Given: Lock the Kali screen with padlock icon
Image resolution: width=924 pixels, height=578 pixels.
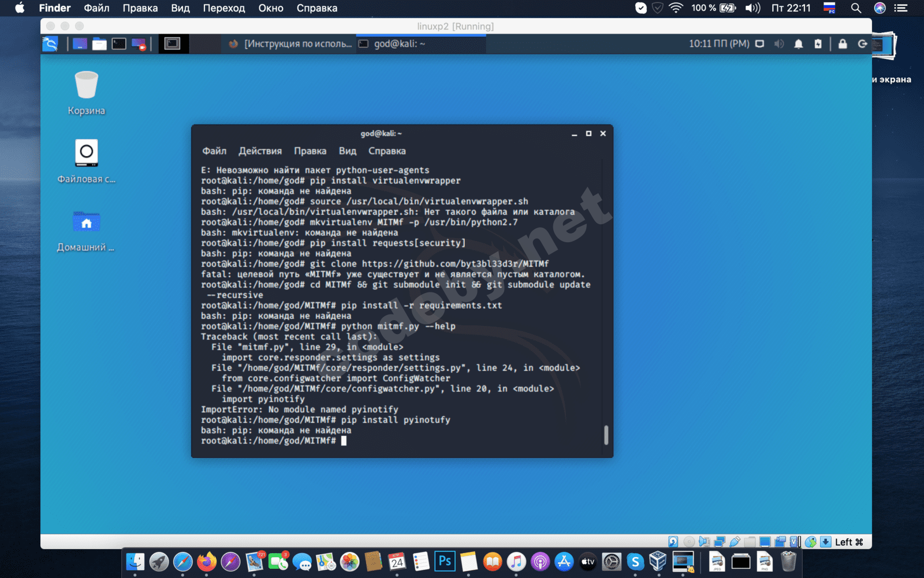Looking at the screenshot, I should pyautogui.click(x=843, y=44).
